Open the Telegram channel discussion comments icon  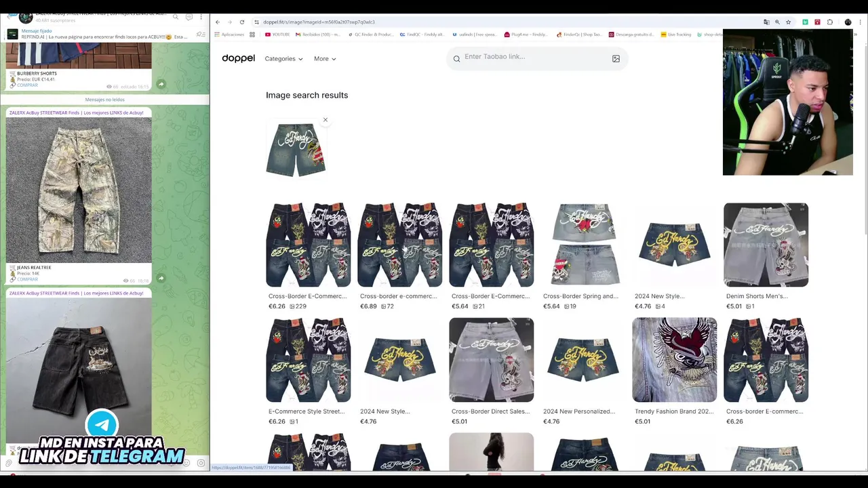[x=189, y=16]
